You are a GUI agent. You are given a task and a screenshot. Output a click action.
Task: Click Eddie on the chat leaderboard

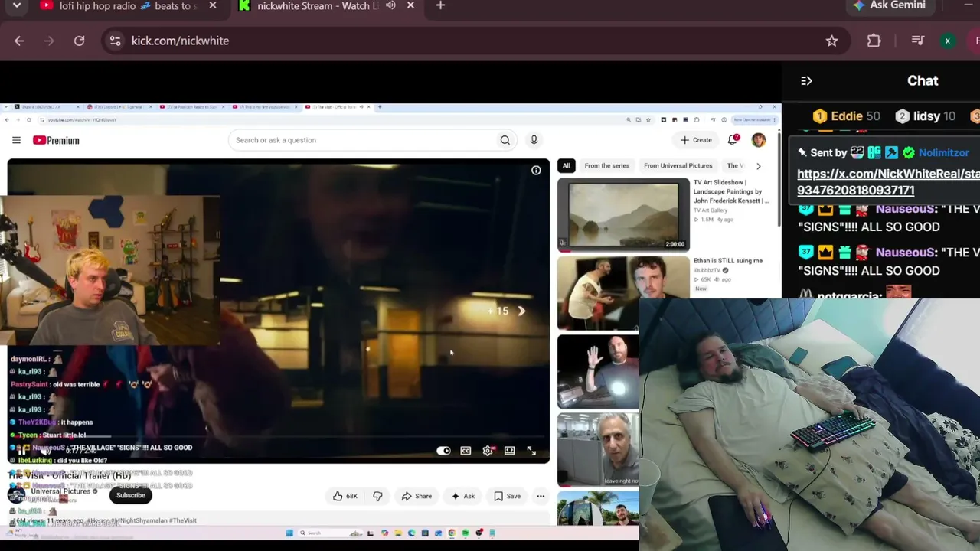[846, 116]
